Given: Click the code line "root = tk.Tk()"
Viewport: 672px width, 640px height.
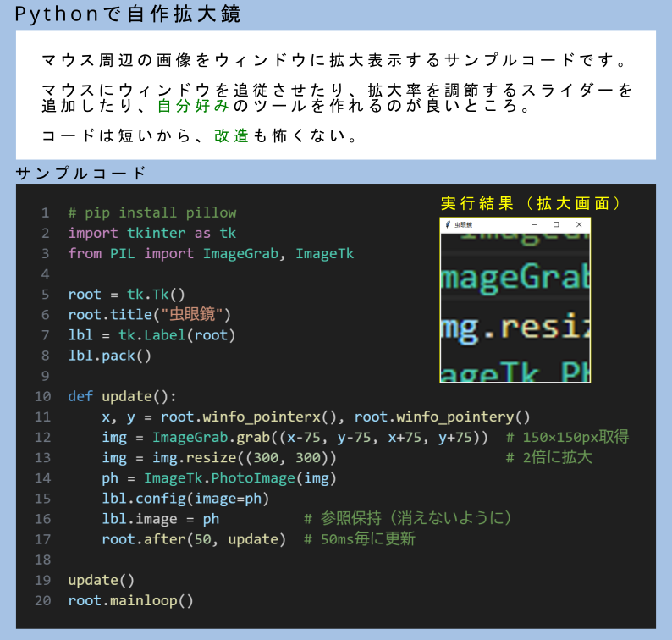Looking at the screenshot, I should coord(126,295).
